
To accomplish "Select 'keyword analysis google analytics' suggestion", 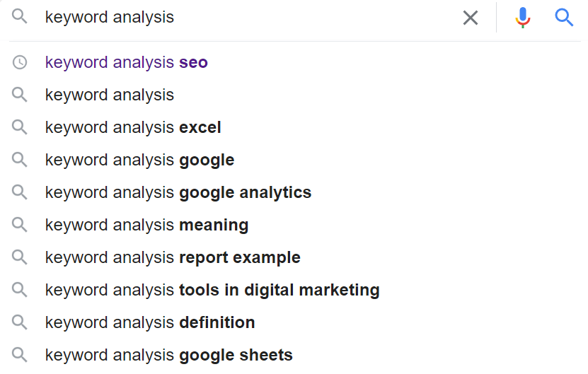I will click(178, 192).
